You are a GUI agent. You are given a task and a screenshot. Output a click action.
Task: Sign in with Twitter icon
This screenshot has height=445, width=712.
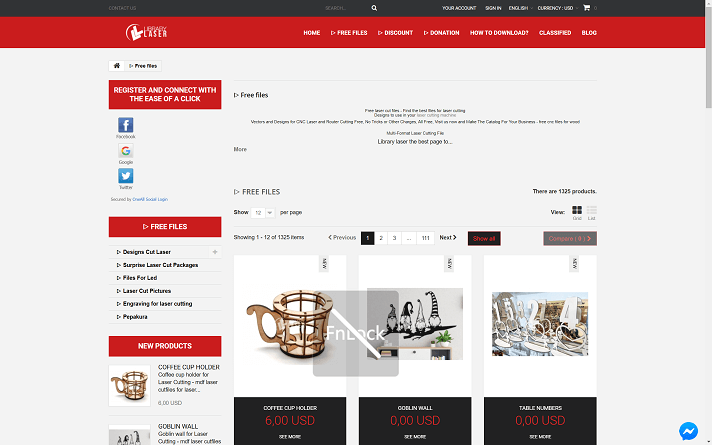(x=126, y=176)
